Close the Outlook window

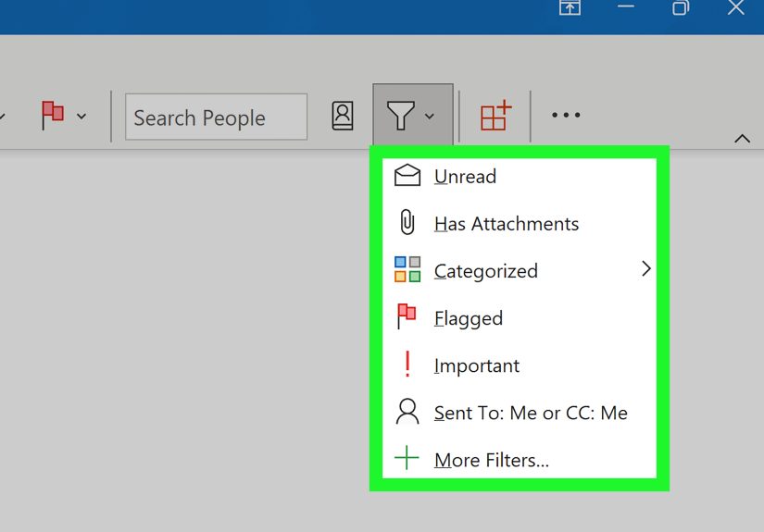click(735, 6)
